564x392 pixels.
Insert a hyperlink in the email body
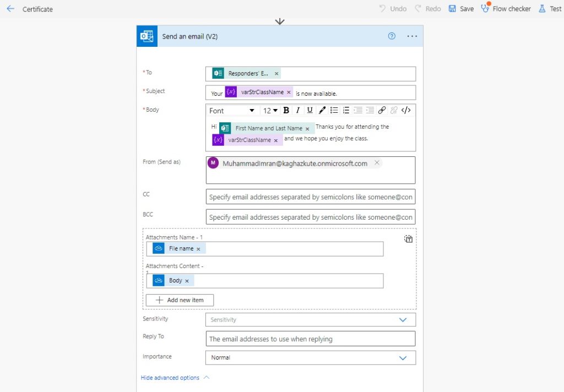382,110
